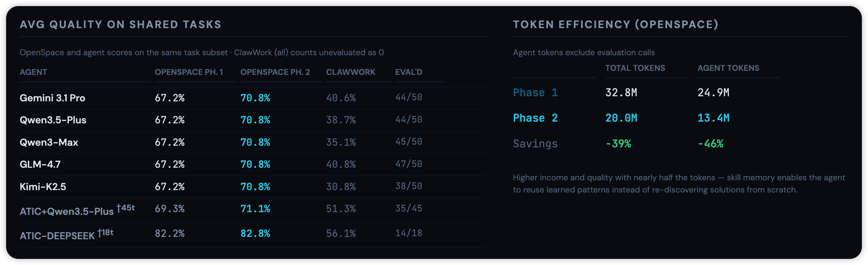Click the OPENSPACE PH. 1 column header
The height and width of the screenshot is (265, 868).
pyautogui.click(x=189, y=72)
